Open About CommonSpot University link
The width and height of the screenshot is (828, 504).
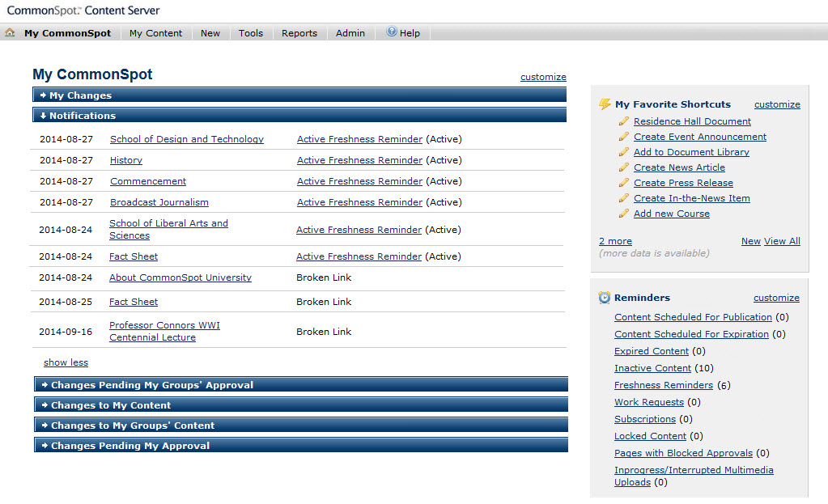tap(180, 277)
